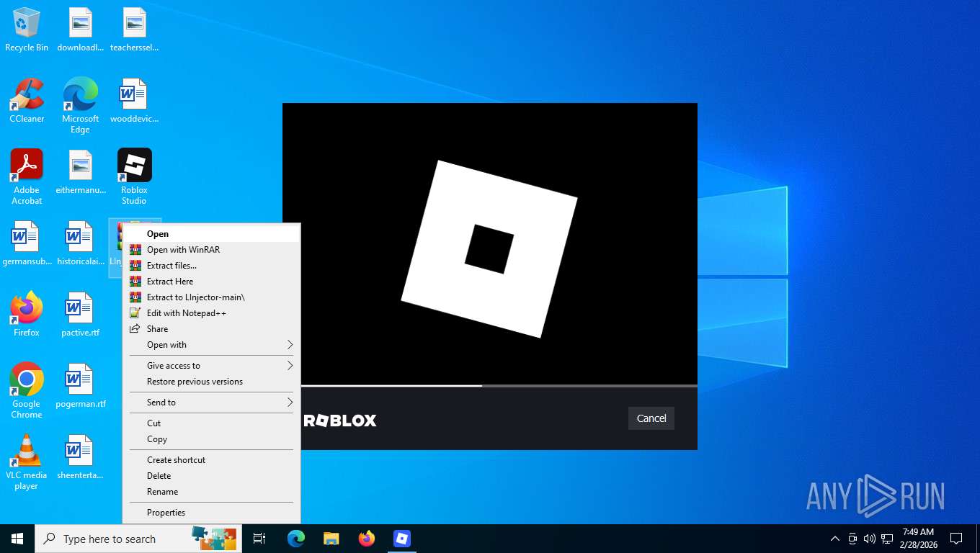Show hidden system tray icons
980x553 pixels.
coord(835,539)
